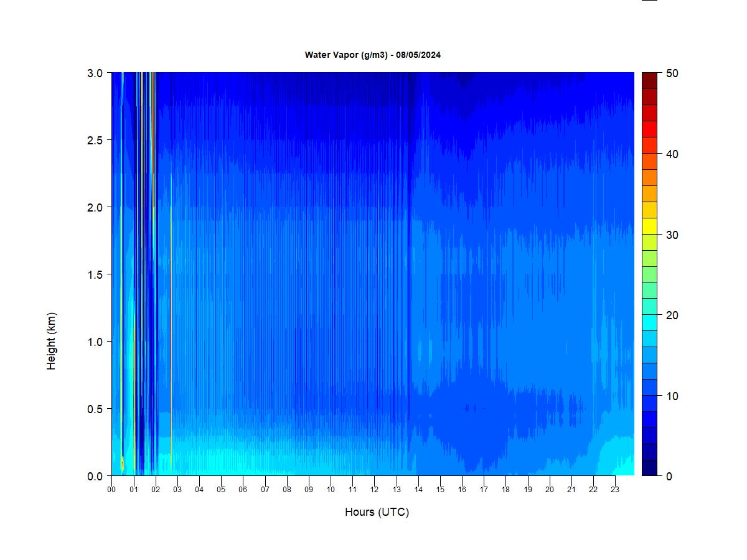Click the chart title Water Vapor (g/m3)
747x560 pixels.
coord(372,55)
